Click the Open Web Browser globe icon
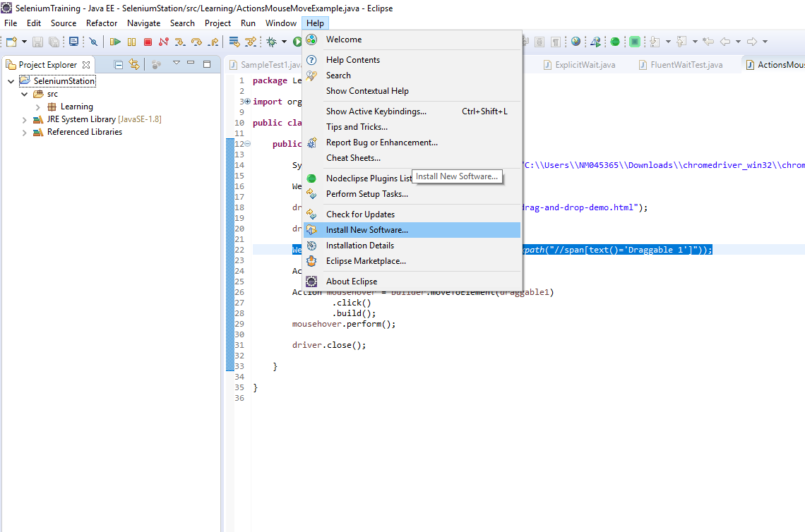 coord(576,42)
